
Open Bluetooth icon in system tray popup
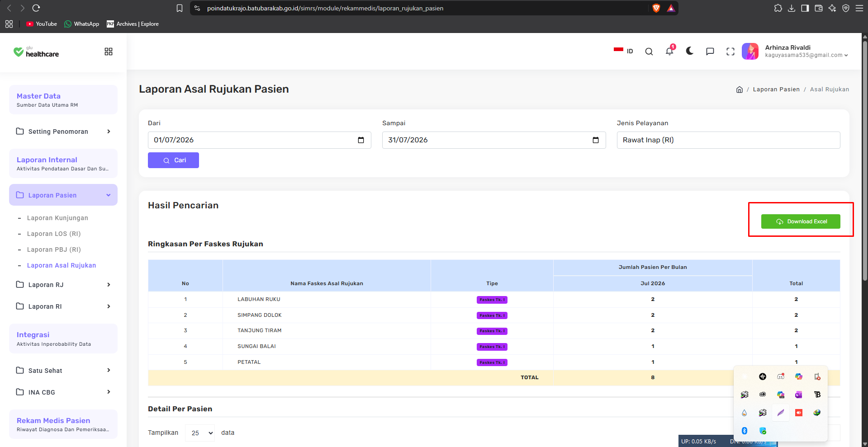coord(745,431)
